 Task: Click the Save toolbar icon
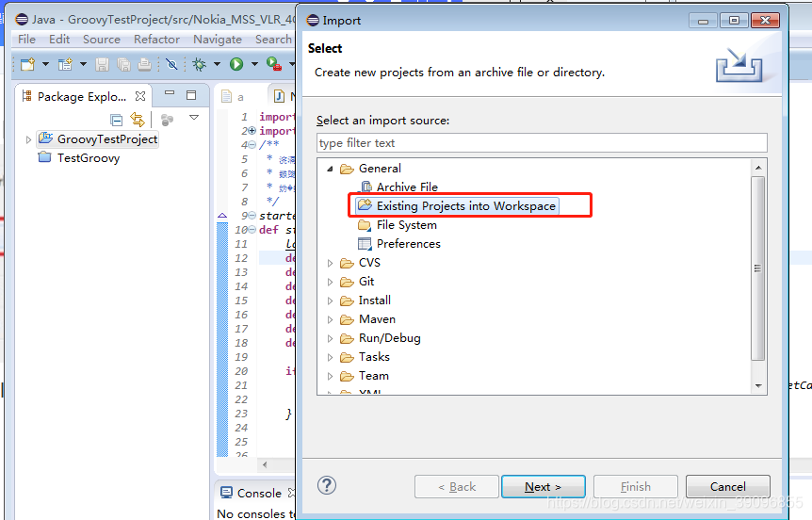[102, 64]
